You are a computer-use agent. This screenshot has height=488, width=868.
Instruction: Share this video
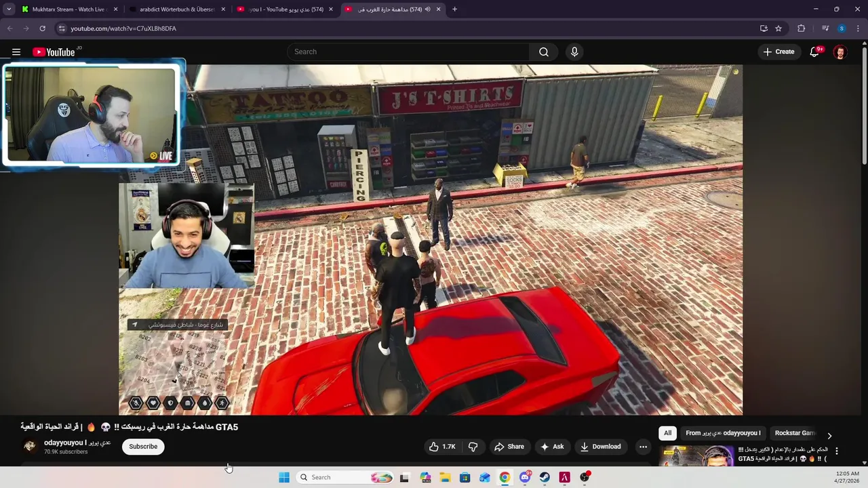coord(509,447)
